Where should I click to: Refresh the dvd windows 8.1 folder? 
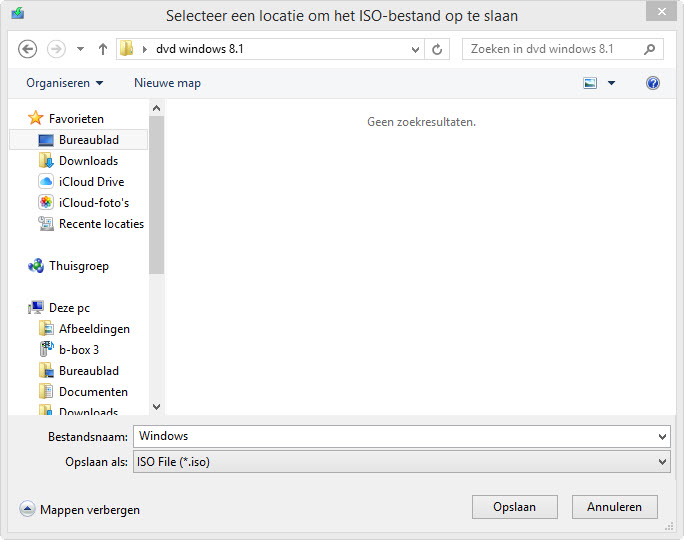pyautogui.click(x=437, y=49)
